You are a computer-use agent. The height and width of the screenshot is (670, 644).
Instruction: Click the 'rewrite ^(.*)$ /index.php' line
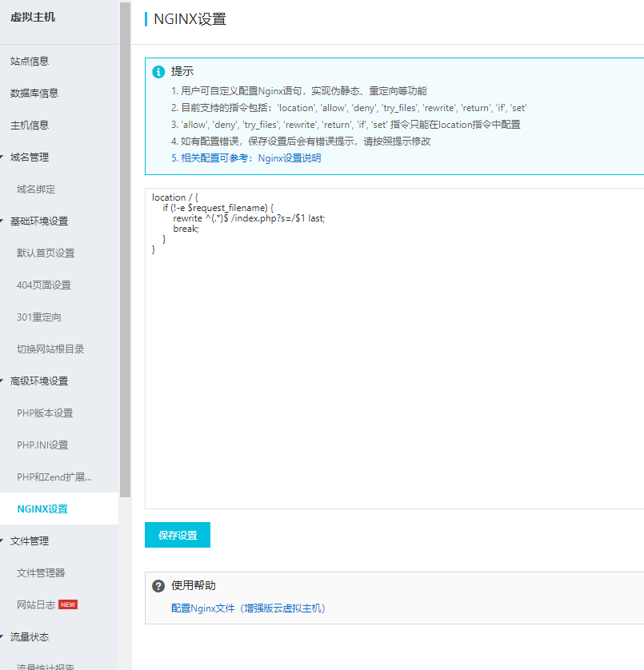[249, 218]
